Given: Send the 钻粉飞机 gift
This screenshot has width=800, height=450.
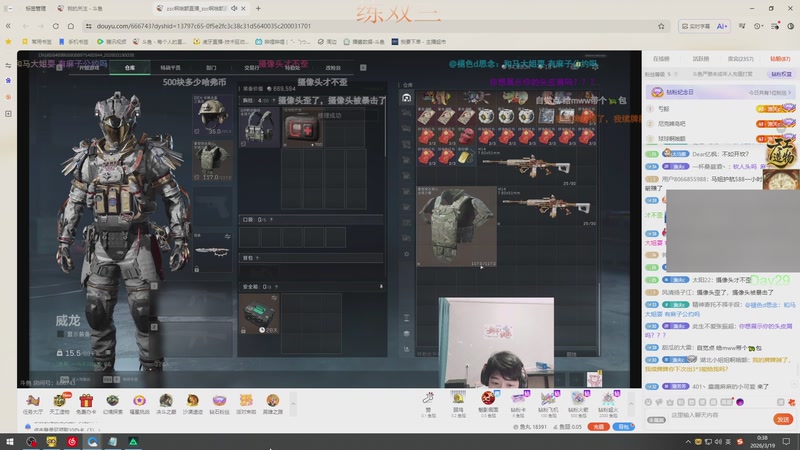Looking at the screenshot, I should [x=548, y=404].
